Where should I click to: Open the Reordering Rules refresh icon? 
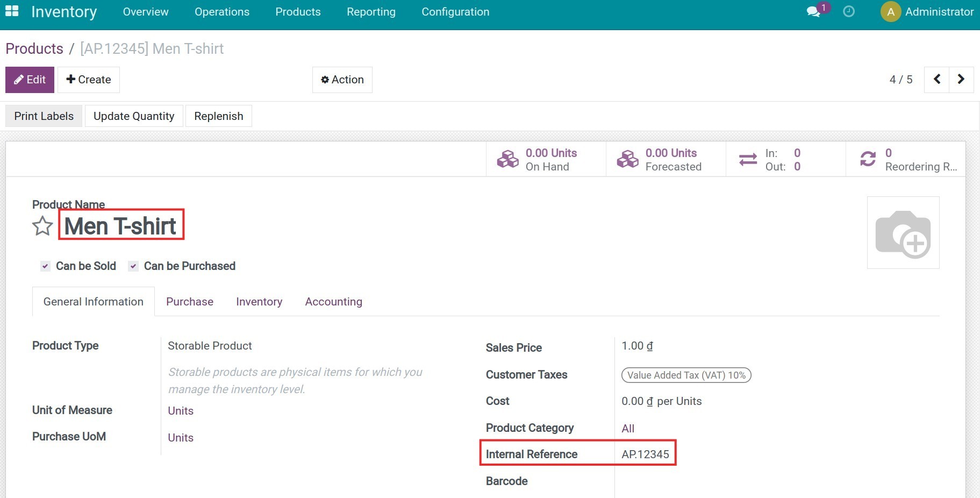click(x=867, y=159)
